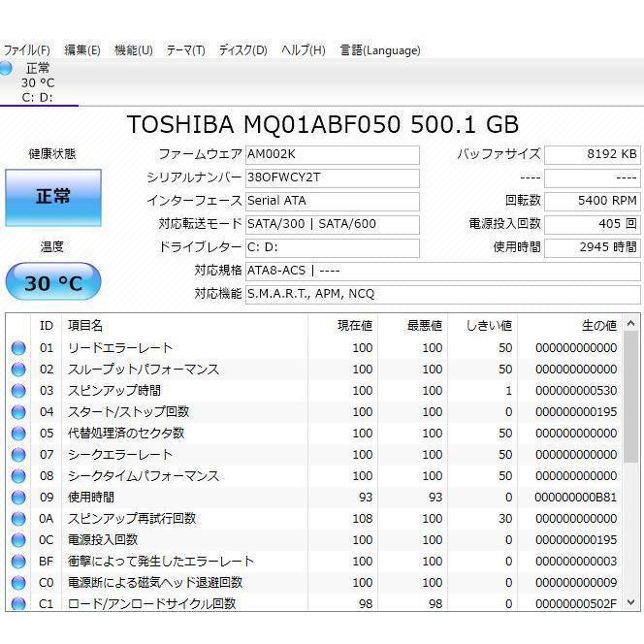The width and height of the screenshot is (644, 644).
Task: Click raw value 000000000B81
Action: (x=576, y=498)
